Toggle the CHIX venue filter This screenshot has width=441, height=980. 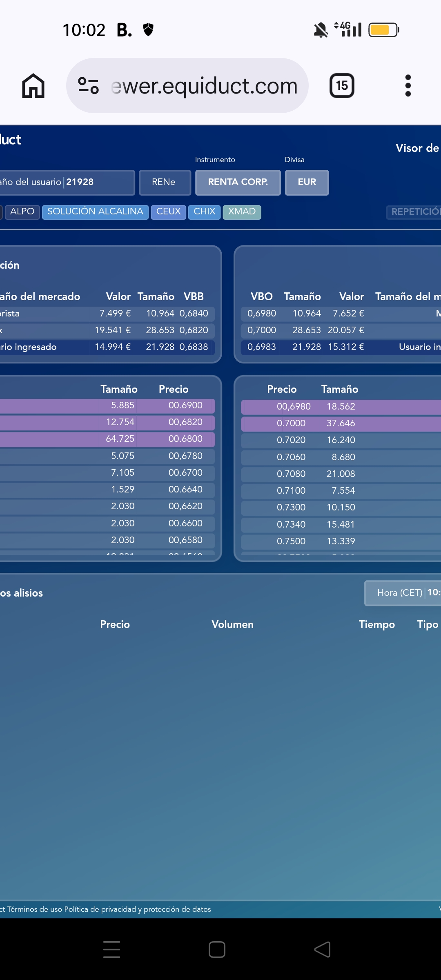(x=204, y=212)
